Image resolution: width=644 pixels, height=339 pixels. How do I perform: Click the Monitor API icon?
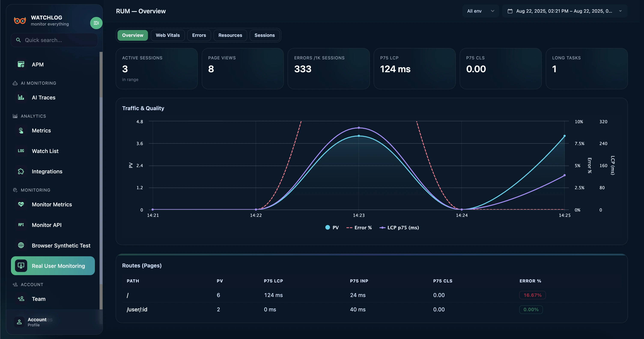click(21, 225)
